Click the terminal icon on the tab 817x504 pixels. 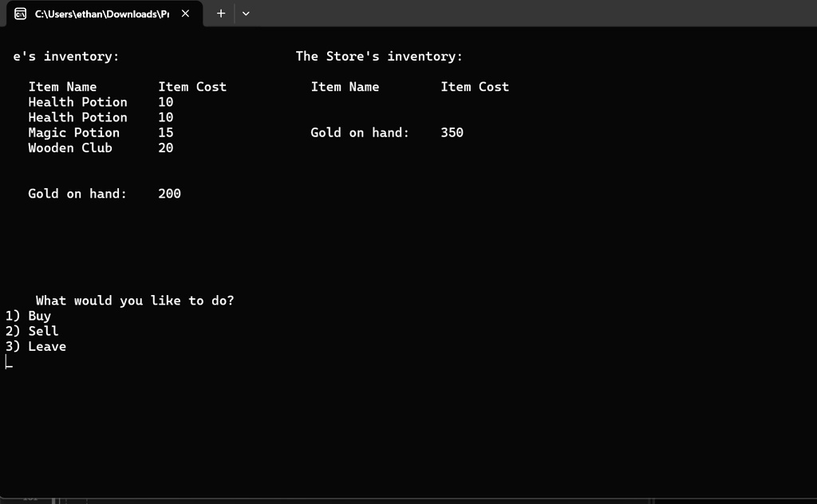tap(20, 14)
